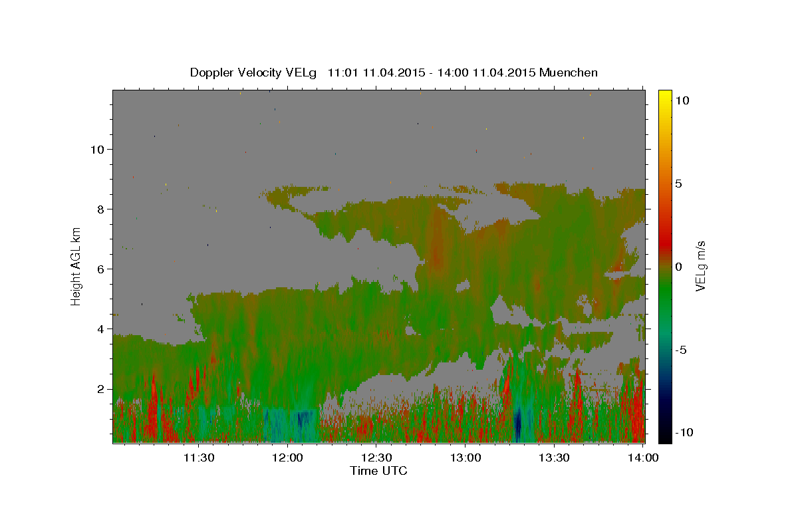This screenshot has width=798, height=532.
Task: Click the yellow top of the colorbar
Action: 665,96
